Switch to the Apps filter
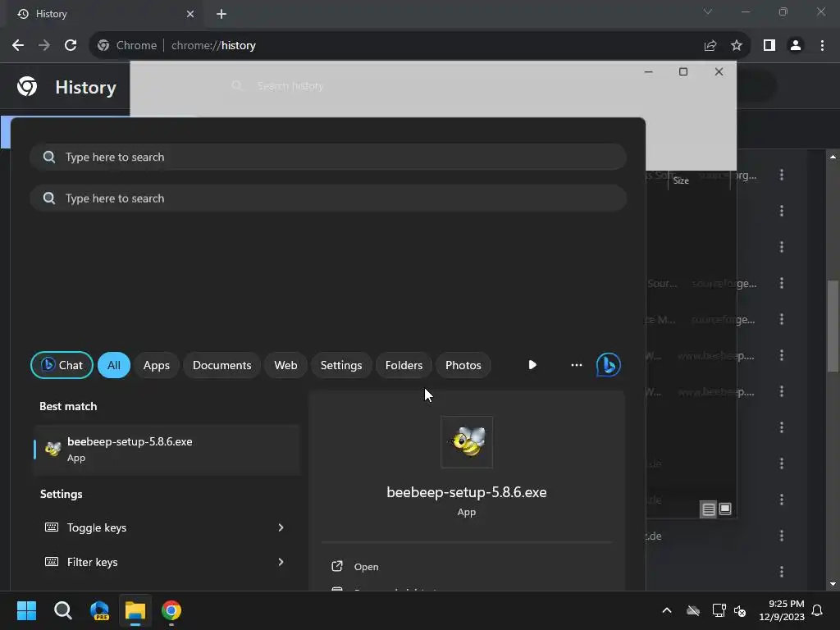This screenshot has height=630, width=840. [x=157, y=365]
